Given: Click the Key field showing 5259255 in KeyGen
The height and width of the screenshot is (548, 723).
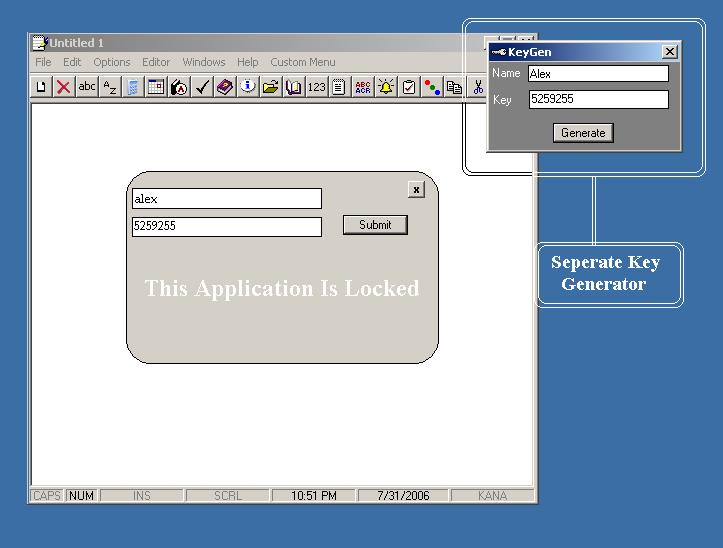Looking at the screenshot, I should 597,100.
